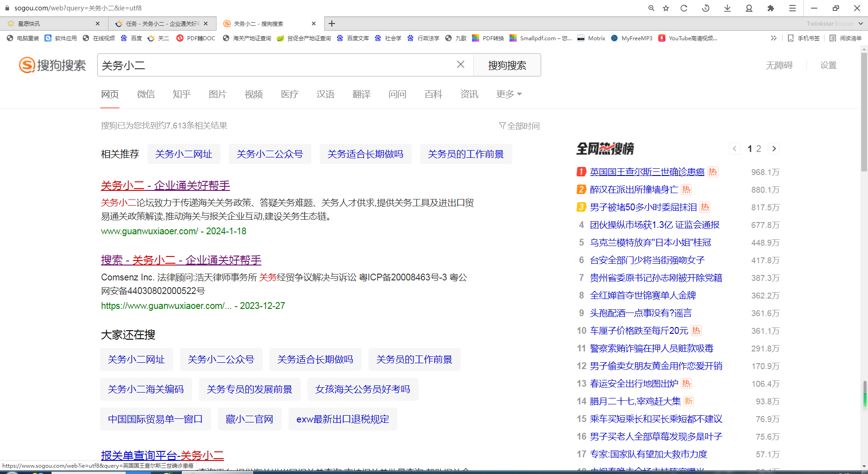Open the 海关产地证查询 bookmark
868x474 pixels.
tap(247, 38)
